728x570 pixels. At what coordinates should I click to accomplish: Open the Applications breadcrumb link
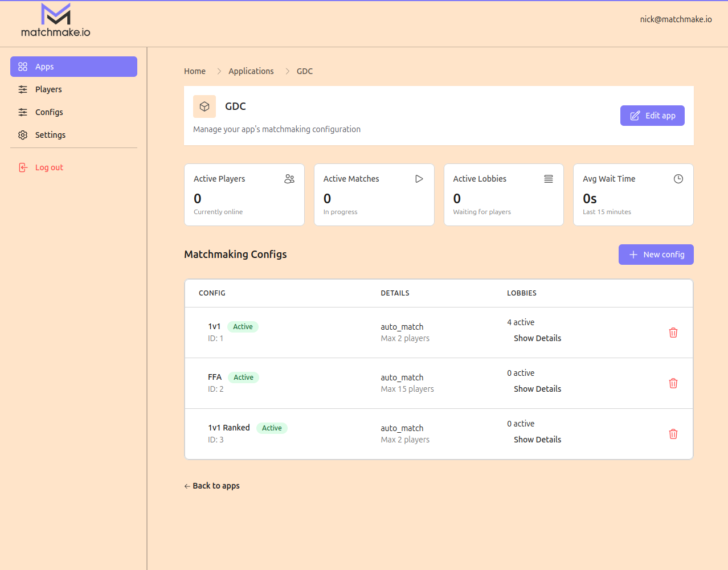pyautogui.click(x=251, y=71)
